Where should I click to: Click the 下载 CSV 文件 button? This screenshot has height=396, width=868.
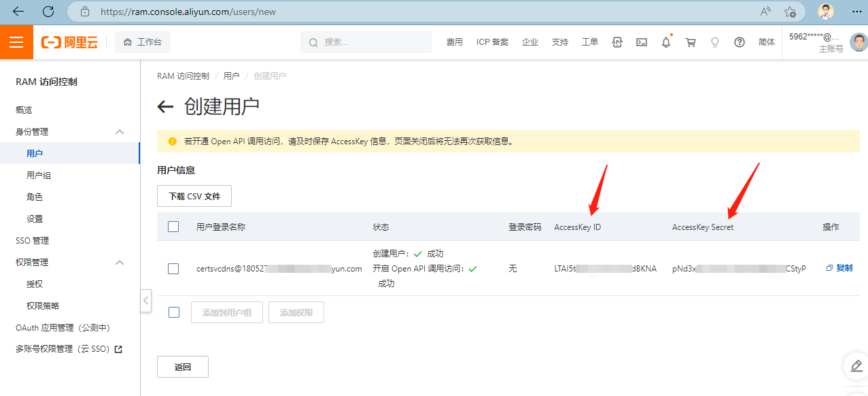coord(194,195)
